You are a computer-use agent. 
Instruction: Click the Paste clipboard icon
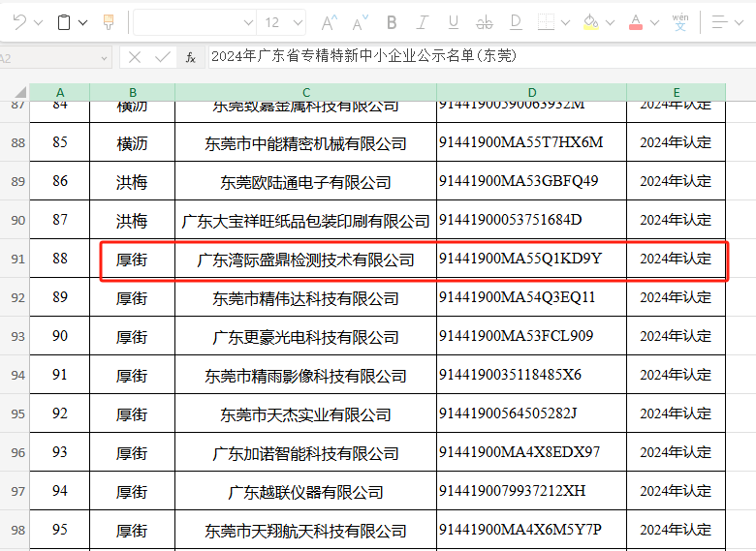(64, 22)
